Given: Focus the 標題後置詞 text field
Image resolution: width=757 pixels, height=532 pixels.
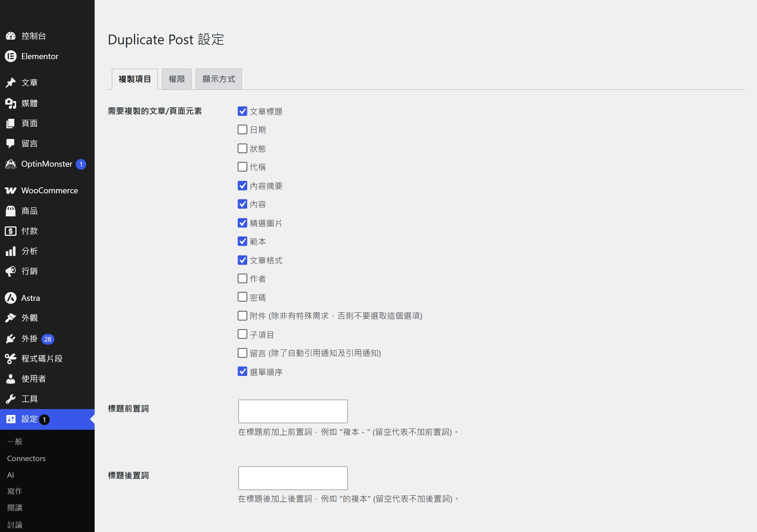Looking at the screenshot, I should click(x=293, y=478).
